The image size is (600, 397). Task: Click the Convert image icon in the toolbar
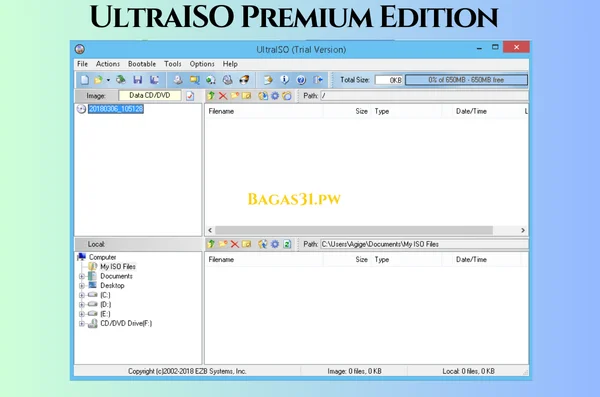click(x=211, y=80)
